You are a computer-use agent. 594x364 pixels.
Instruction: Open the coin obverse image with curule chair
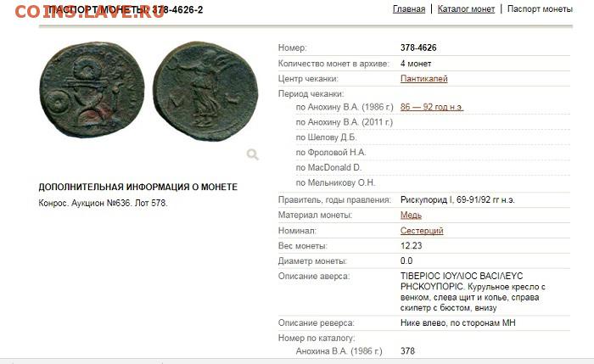[x=92, y=90]
